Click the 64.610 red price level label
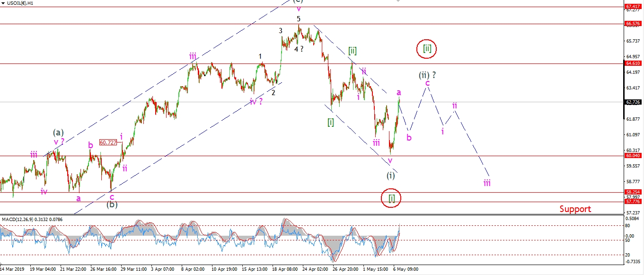This screenshot has height=275, width=644. 633,63
